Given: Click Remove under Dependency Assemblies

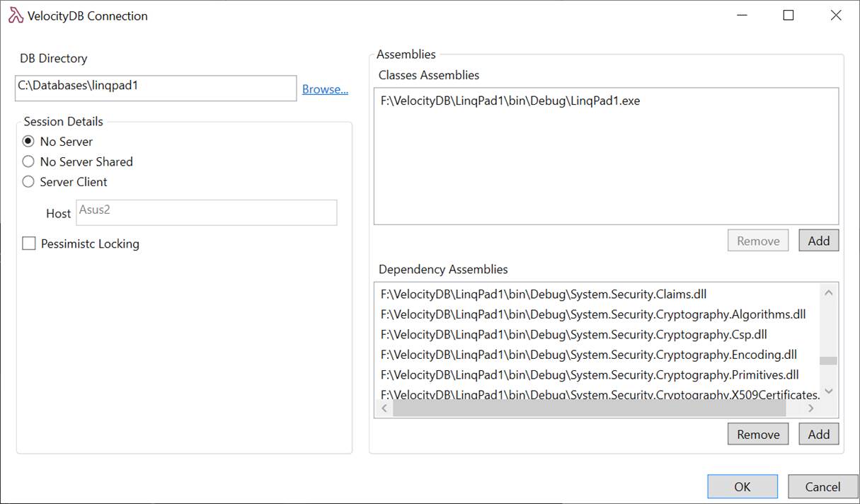Looking at the screenshot, I should (758, 435).
